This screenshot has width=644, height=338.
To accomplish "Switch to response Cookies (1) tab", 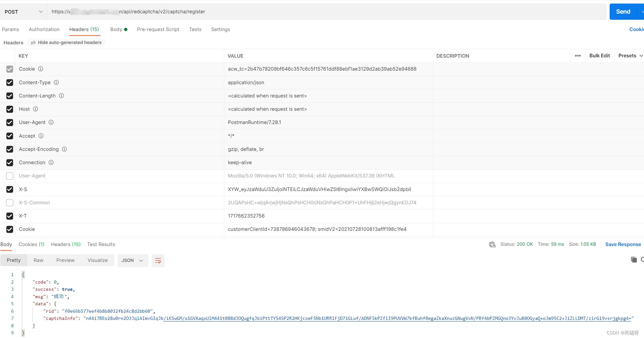I will click(31, 244).
